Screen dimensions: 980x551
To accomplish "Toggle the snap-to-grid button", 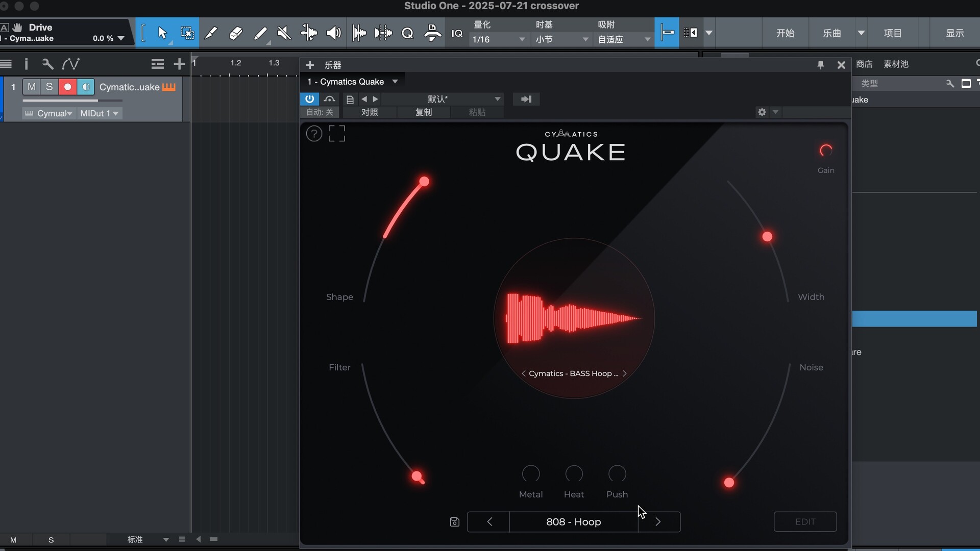I will [667, 33].
